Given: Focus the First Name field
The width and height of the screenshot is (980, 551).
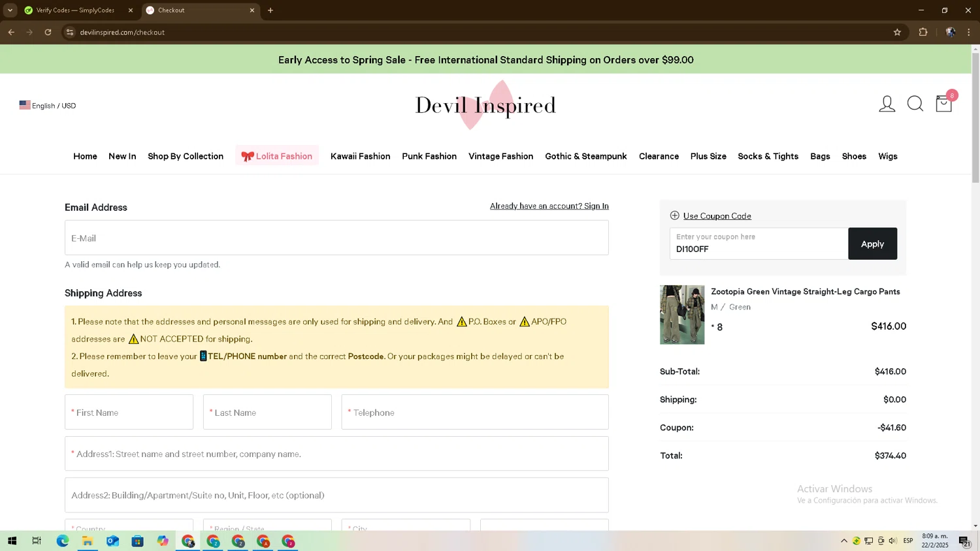Looking at the screenshot, I should coord(129,412).
